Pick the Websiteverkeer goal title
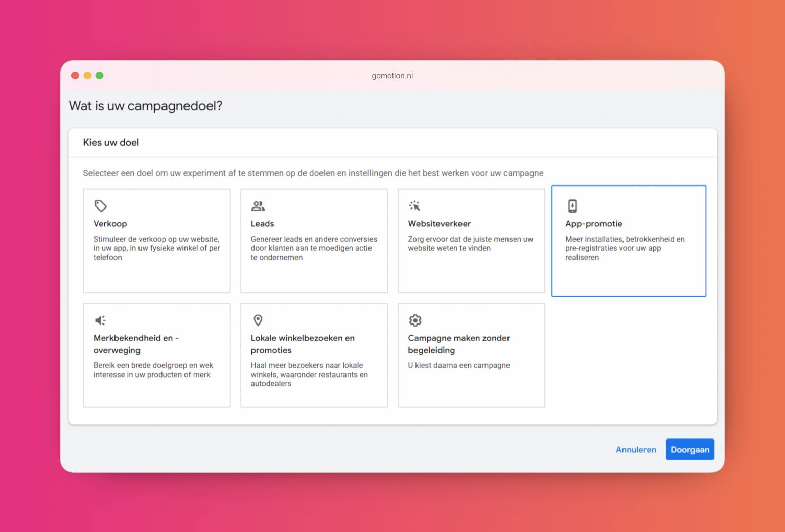 click(439, 224)
